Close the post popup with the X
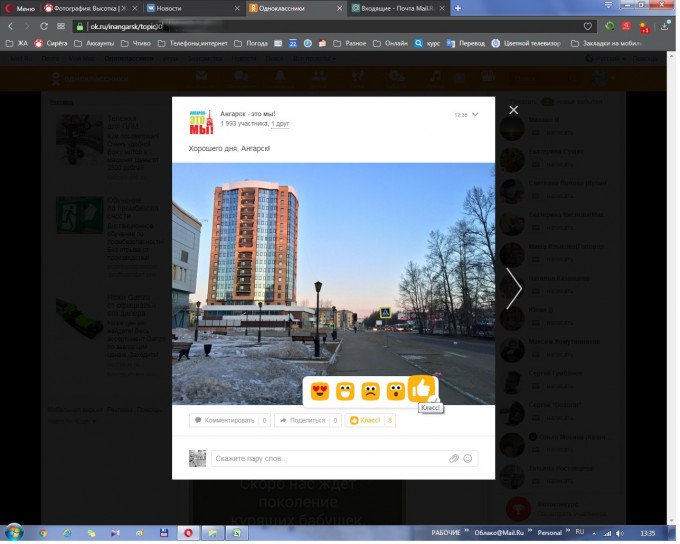The width and height of the screenshot is (680, 544). tap(513, 110)
